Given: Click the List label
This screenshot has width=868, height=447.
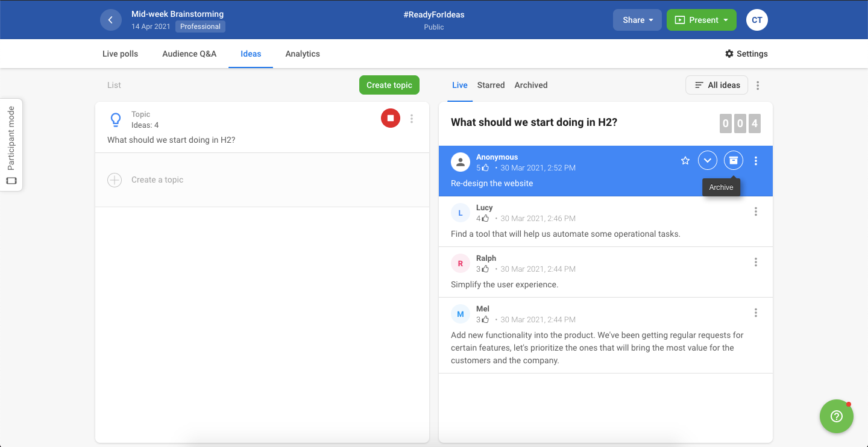Looking at the screenshot, I should [x=114, y=85].
